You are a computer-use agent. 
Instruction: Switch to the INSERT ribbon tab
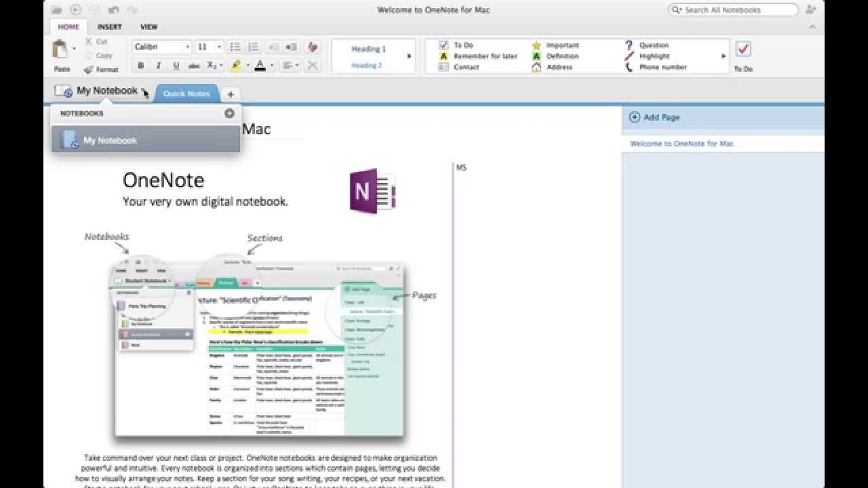[109, 27]
